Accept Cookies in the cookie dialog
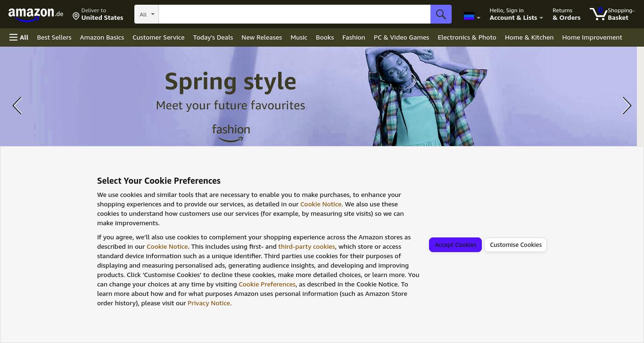Image resolution: width=644 pixels, height=343 pixels. 455,245
